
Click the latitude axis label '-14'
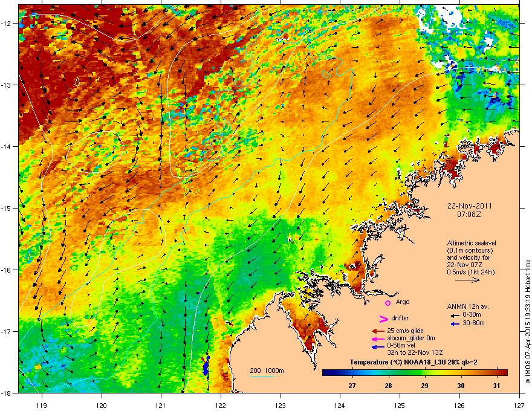[7, 146]
